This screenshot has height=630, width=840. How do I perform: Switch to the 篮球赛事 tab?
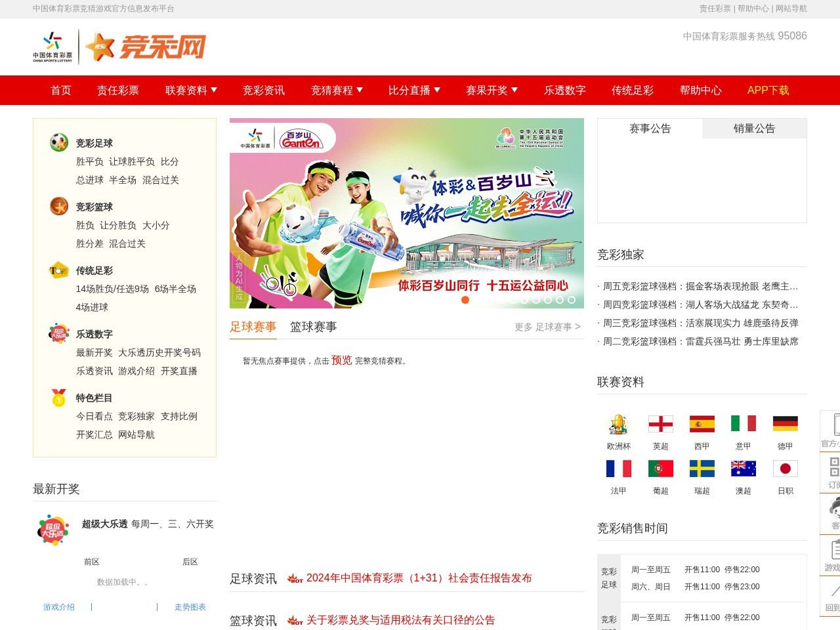click(313, 327)
